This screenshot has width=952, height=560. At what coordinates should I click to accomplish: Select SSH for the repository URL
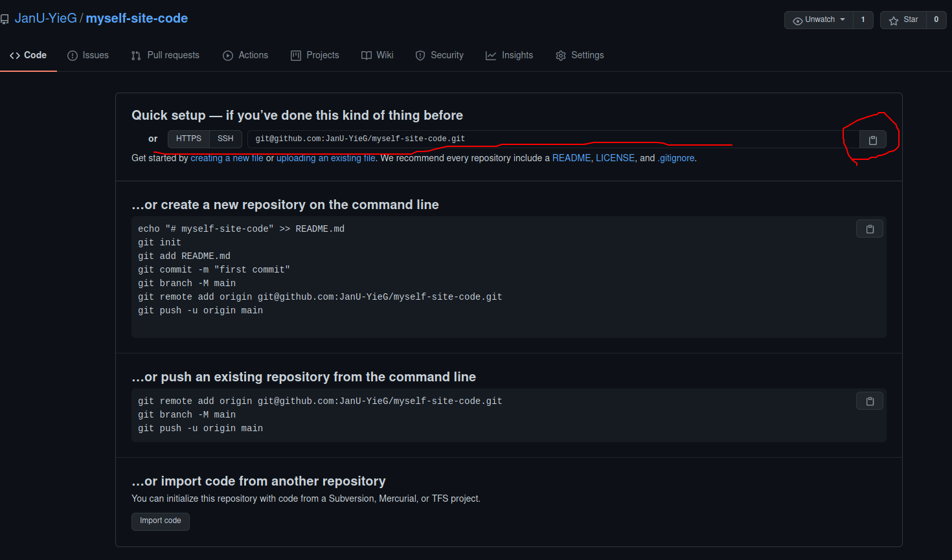point(225,138)
